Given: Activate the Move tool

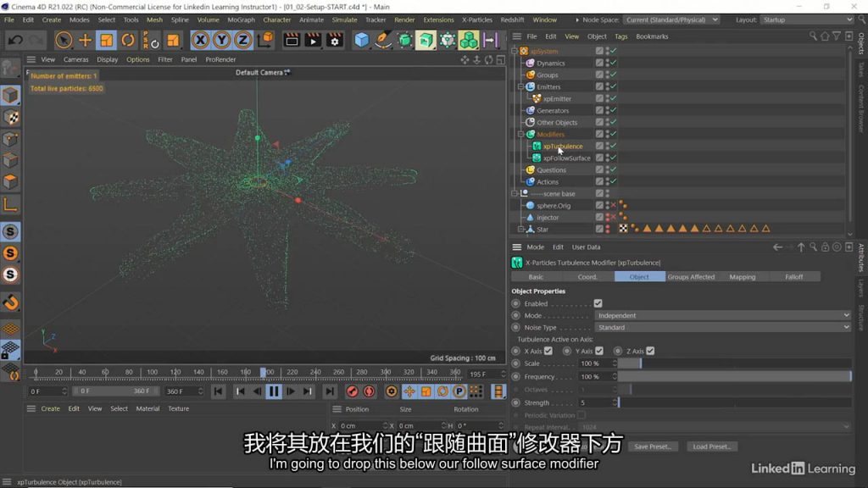Looking at the screenshot, I should tap(86, 40).
